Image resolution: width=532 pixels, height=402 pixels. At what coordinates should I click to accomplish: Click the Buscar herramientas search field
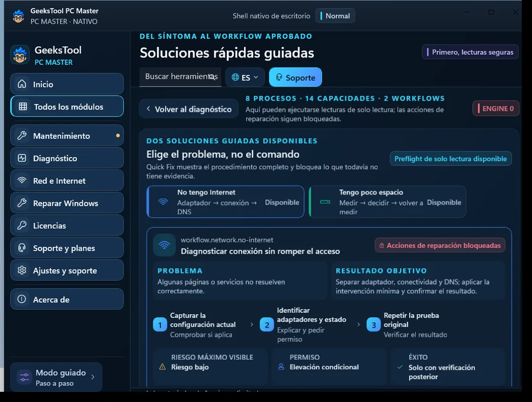(180, 77)
